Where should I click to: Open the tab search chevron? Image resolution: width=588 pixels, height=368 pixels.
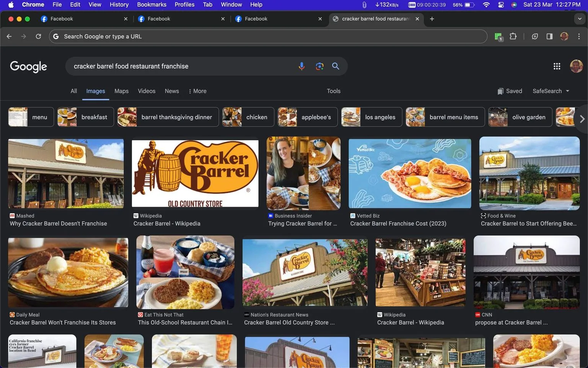tap(580, 19)
